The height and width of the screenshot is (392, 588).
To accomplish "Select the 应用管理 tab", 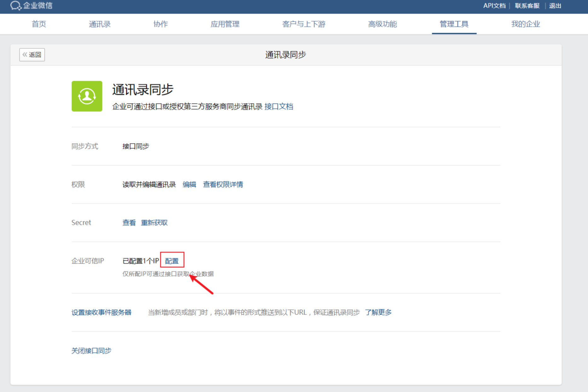I will point(225,24).
